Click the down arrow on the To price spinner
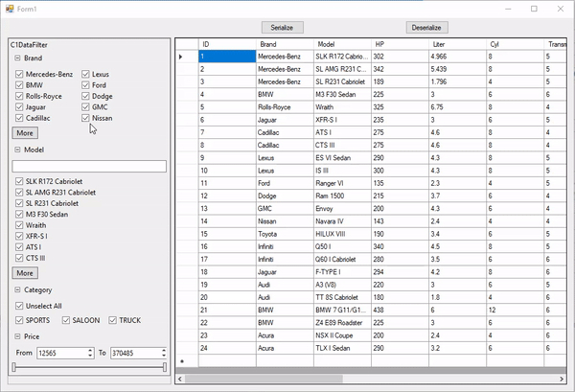This screenshot has height=392, width=575. point(164,357)
